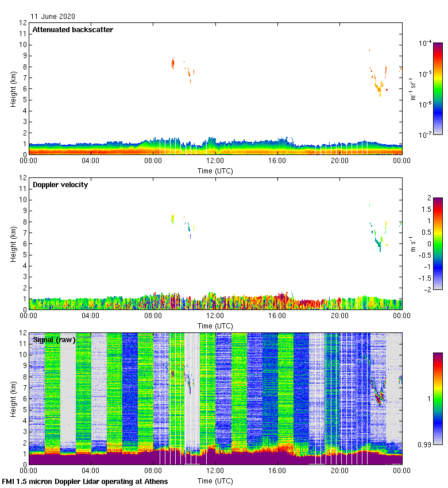This screenshot has height=488, width=448.
Task: Click the 08:00 tick on raw signal time axis
Action: click(x=153, y=471)
